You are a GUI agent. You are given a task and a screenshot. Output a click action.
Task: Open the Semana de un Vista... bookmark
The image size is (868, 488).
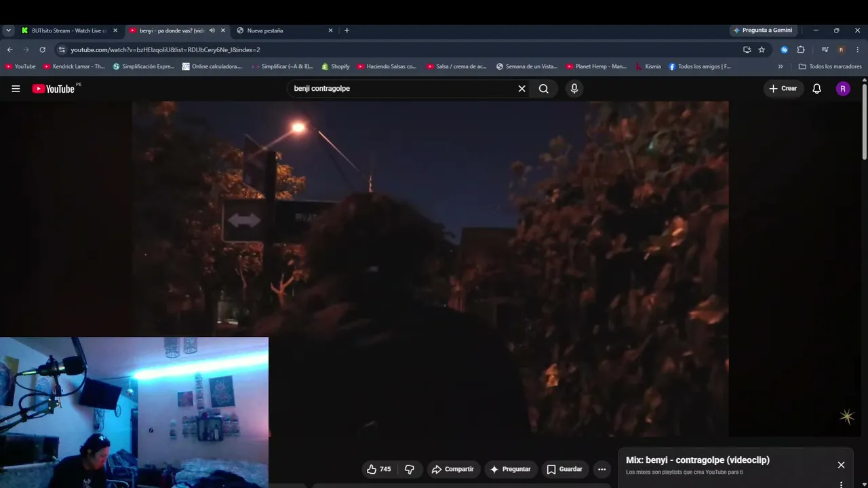(x=527, y=66)
